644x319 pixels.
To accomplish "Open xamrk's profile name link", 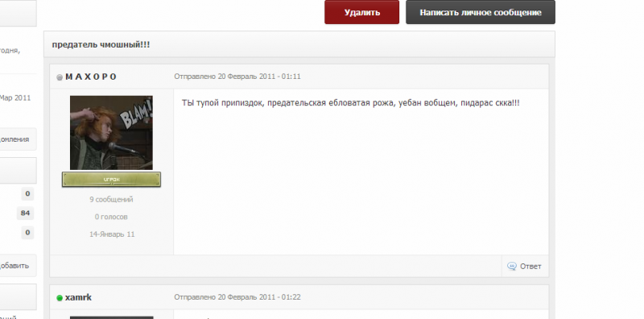I will pyautogui.click(x=78, y=297).
